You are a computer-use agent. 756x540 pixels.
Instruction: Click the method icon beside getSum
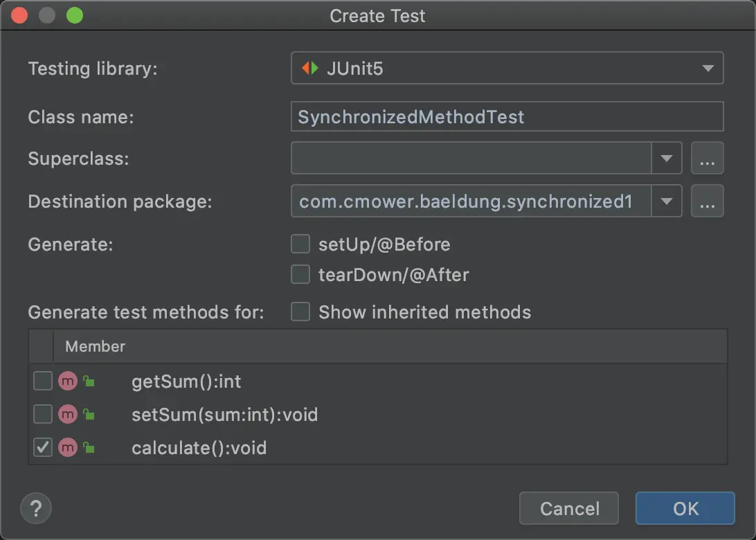(x=67, y=381)
